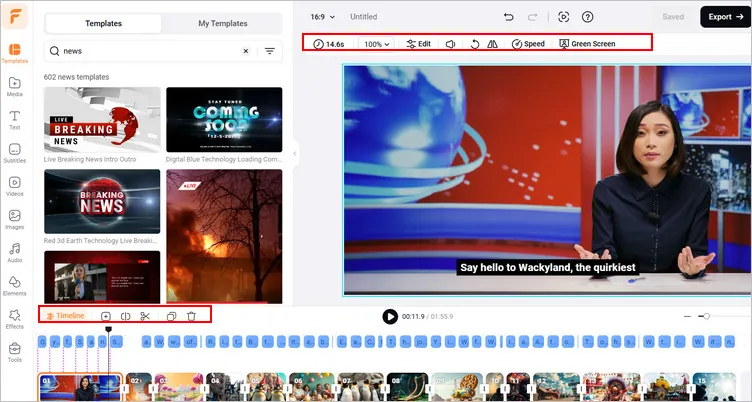
Task: Open the 16:9 aspect ratio dropdown
Action: (x=322, y=17)
